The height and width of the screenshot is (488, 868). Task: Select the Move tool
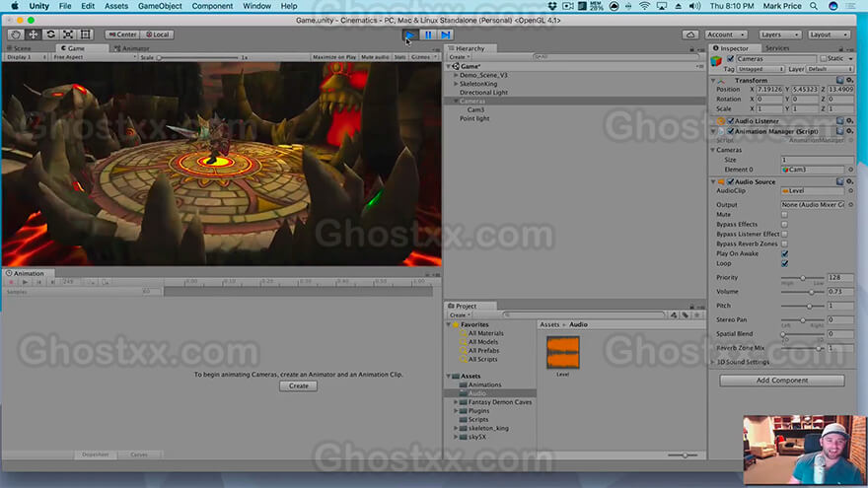34,35
